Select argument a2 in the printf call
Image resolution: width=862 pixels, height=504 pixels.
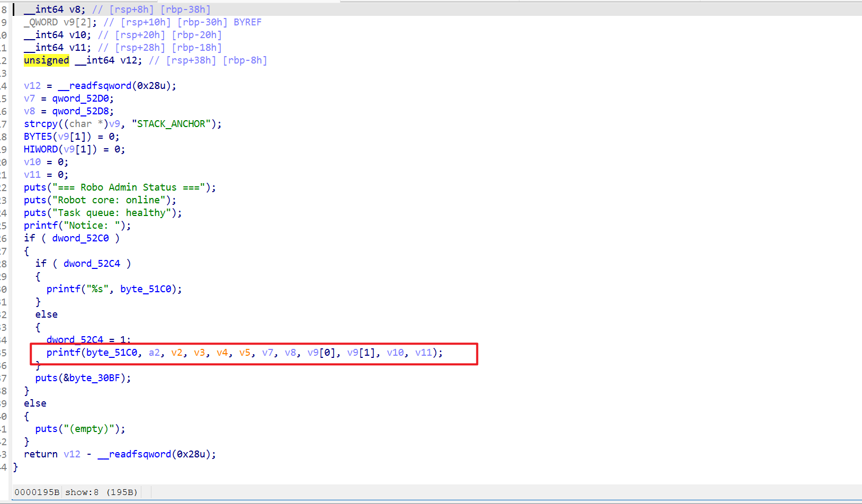(154, 353)
